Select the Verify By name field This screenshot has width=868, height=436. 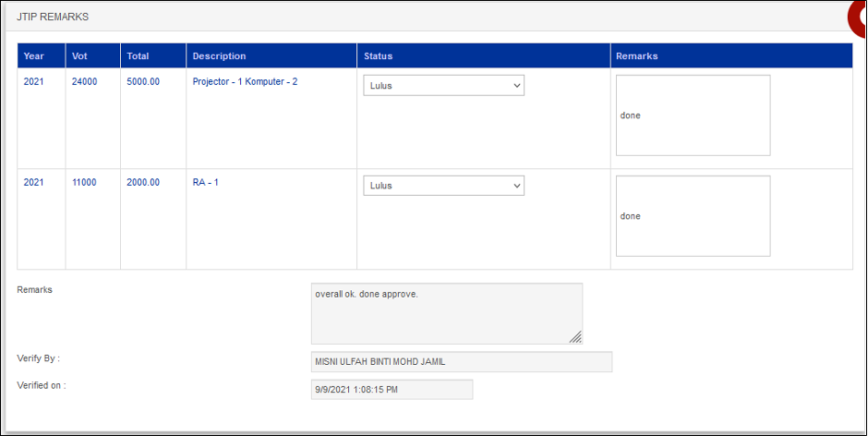[x=462, y=361]
